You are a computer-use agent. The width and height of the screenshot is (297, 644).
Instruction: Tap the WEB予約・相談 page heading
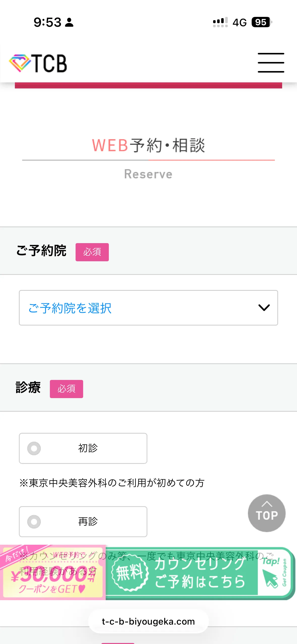click(148, 145)
